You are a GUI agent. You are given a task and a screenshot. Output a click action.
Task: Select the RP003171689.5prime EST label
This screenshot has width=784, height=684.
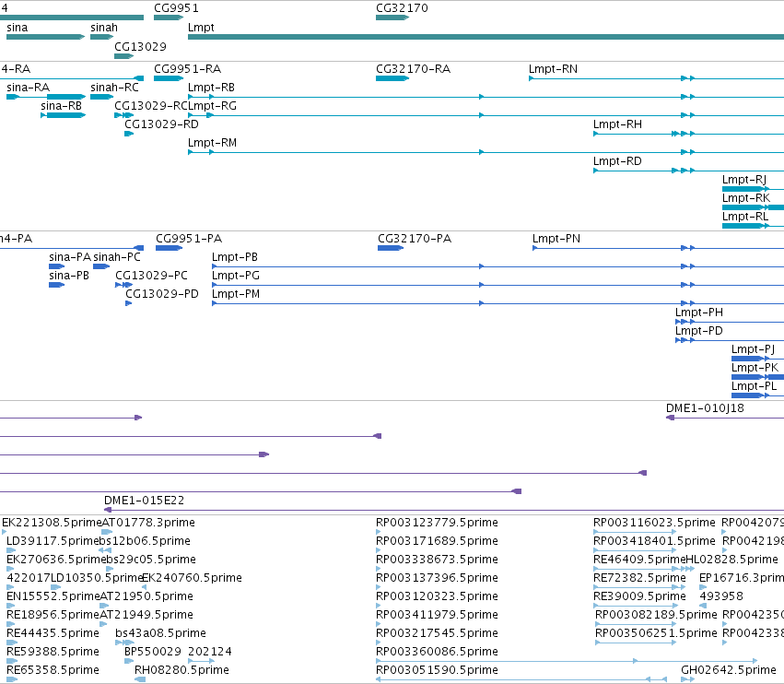(x=437, y=541)
